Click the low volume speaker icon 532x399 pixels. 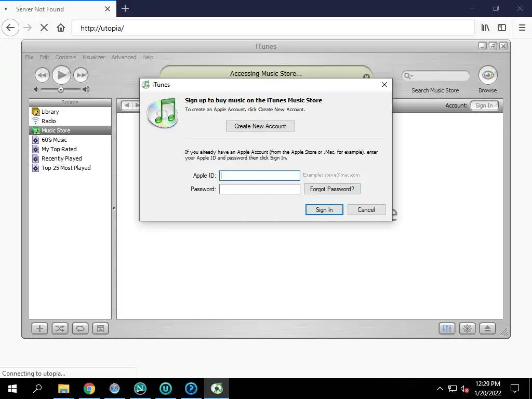[x=36, y=89]
